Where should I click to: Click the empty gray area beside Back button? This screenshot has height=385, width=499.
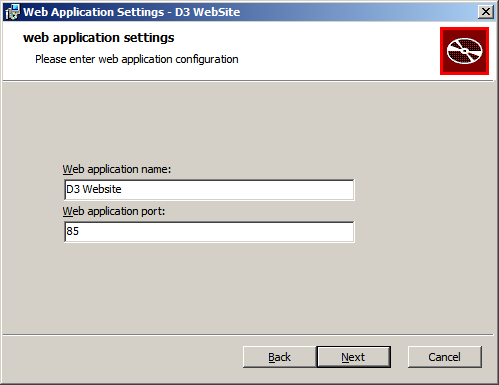coord(122,357)
